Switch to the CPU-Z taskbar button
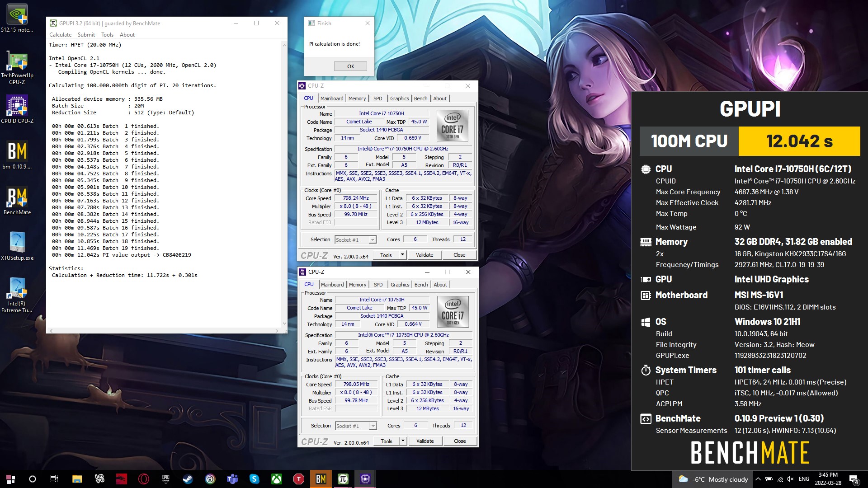Image resolution: width=868 pixels, height=488 pixels. click(x=365, y=479)
